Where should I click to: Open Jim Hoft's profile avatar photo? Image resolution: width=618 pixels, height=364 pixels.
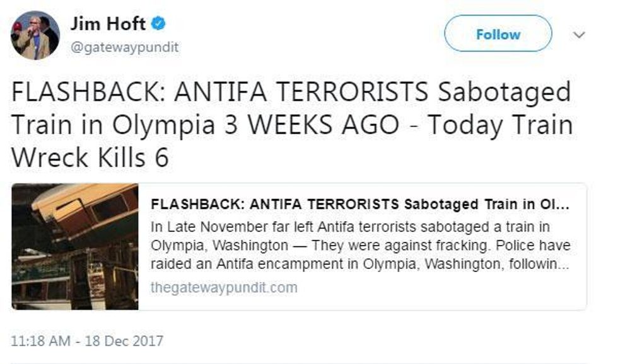pos(35,35)
